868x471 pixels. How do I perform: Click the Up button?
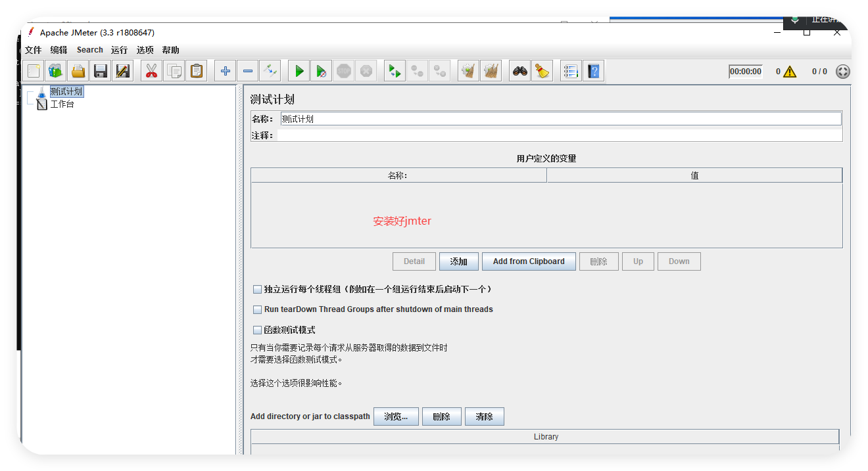click(x=638, y=261)
